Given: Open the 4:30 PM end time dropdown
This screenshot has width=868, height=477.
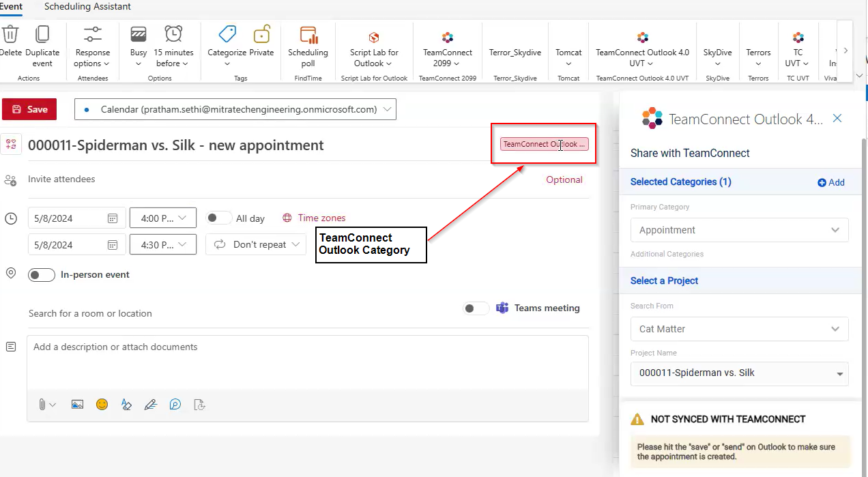Looking at the screenshot, I should [163, 244].
